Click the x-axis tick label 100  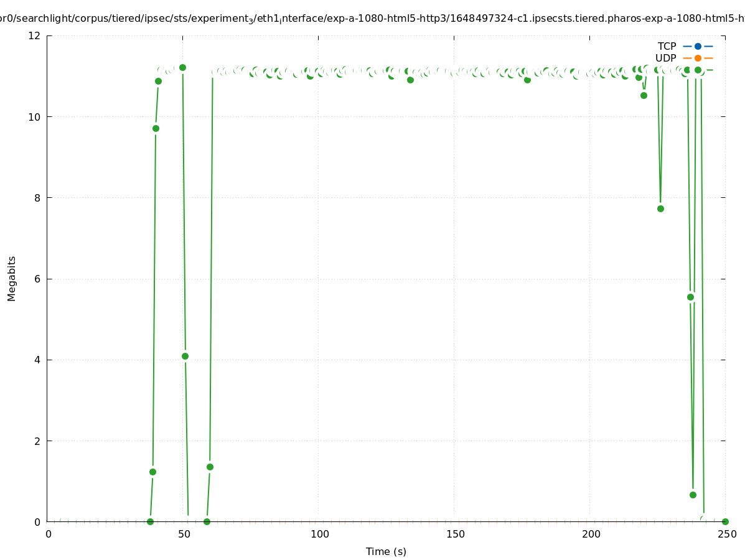319,534
